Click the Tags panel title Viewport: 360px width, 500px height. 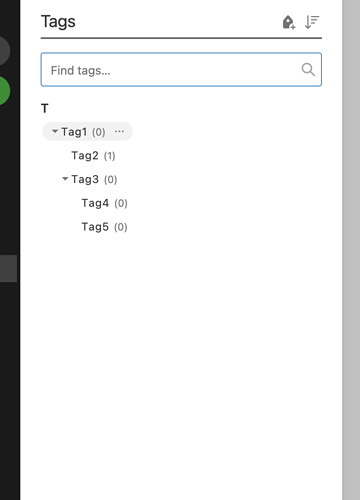58,22
